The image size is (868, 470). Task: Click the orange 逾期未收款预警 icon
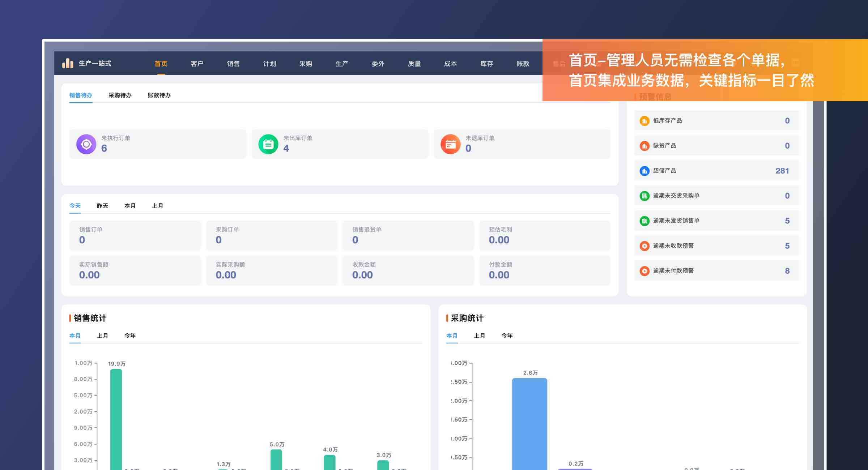click(x=644, y=246)
